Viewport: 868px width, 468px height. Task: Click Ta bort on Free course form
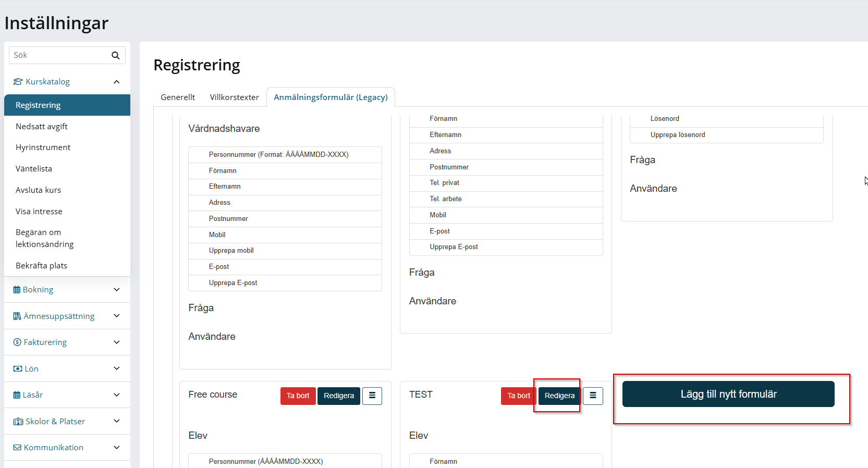298,396
